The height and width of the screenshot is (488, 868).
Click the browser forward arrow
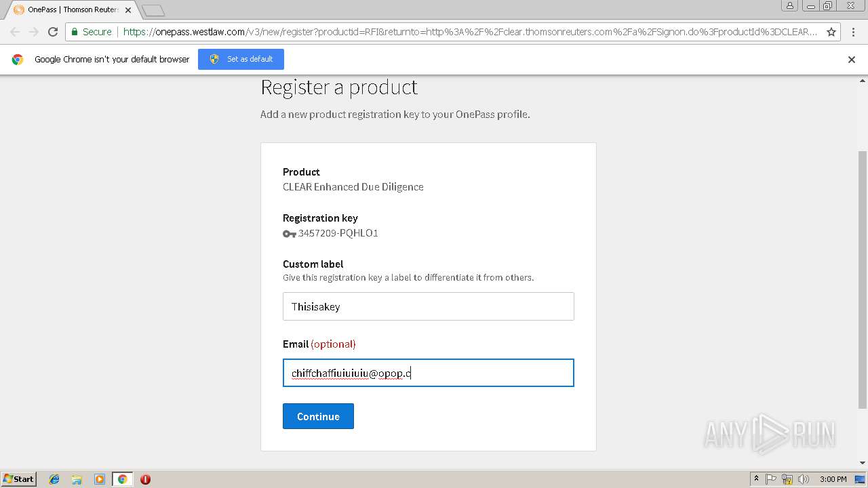tap(34, 32)
